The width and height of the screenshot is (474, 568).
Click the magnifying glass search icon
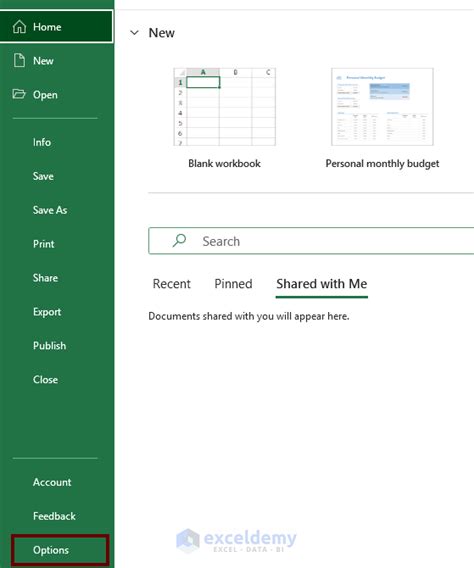click(179, 240)
